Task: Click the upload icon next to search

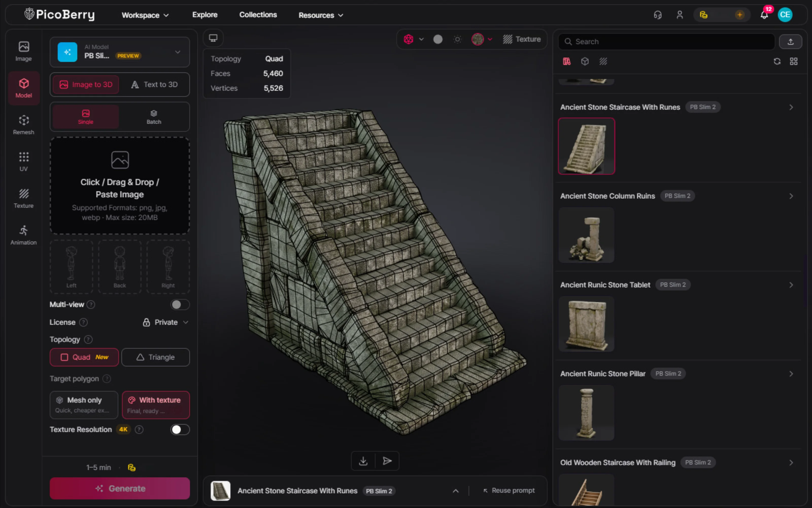Action: point(790,42)
